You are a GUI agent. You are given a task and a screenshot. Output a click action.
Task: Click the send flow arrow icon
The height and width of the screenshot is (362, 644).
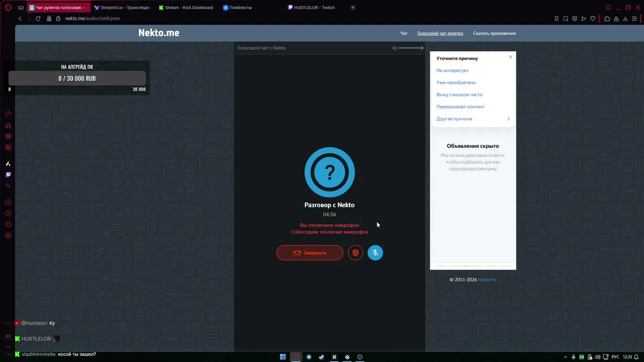584,19
